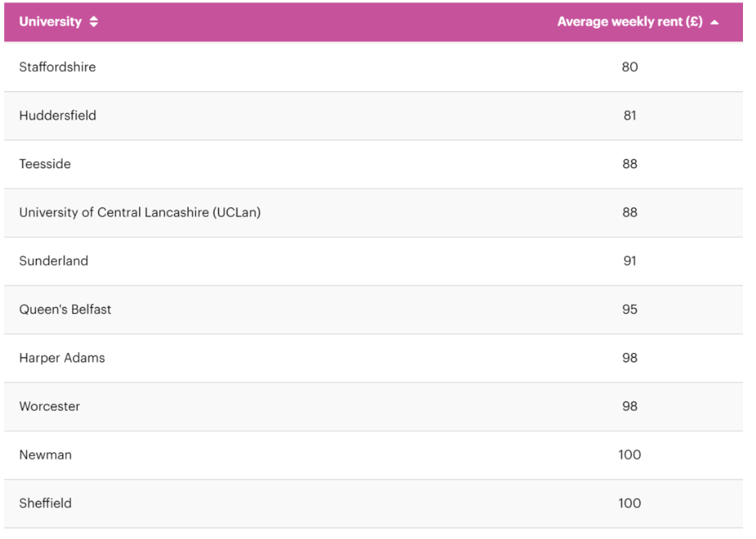This screenshot has height=539, width=756.
Task: Click the sort arrows icon beside University
Action: (93, 22)
